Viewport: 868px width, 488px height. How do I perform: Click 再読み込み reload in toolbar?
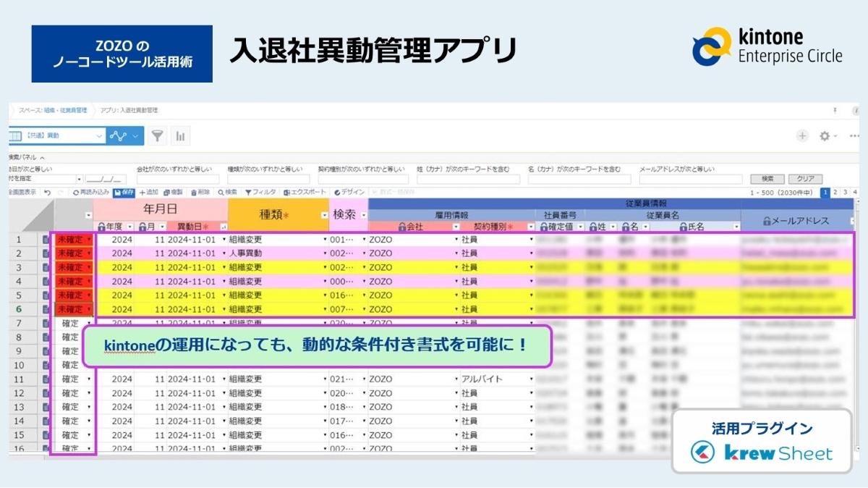click(91, 193)
